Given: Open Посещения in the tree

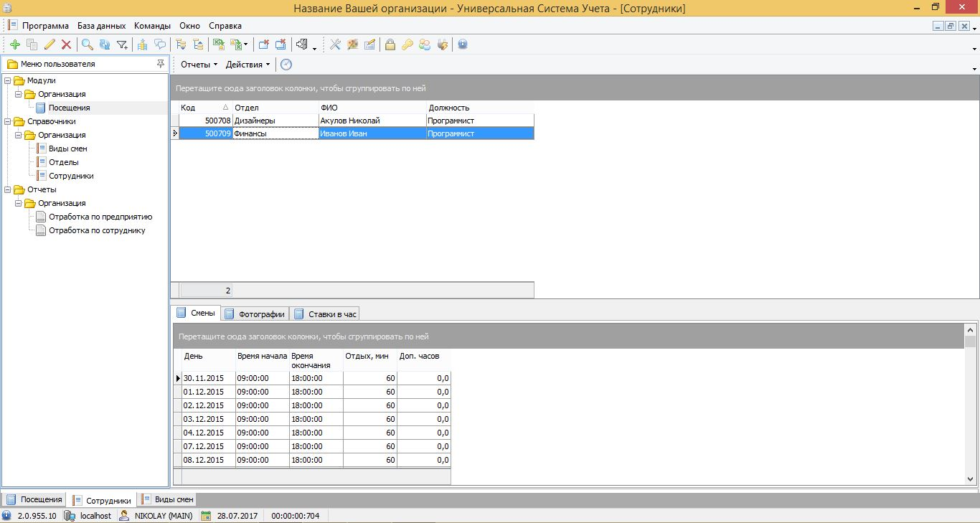Looking at the screenshot, I should [69, 108].
